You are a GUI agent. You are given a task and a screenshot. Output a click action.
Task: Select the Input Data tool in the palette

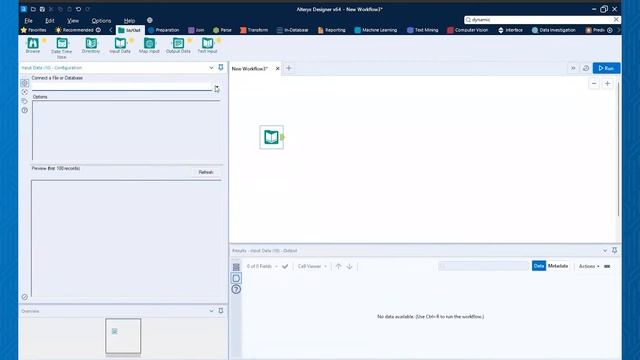click(120, 45)
